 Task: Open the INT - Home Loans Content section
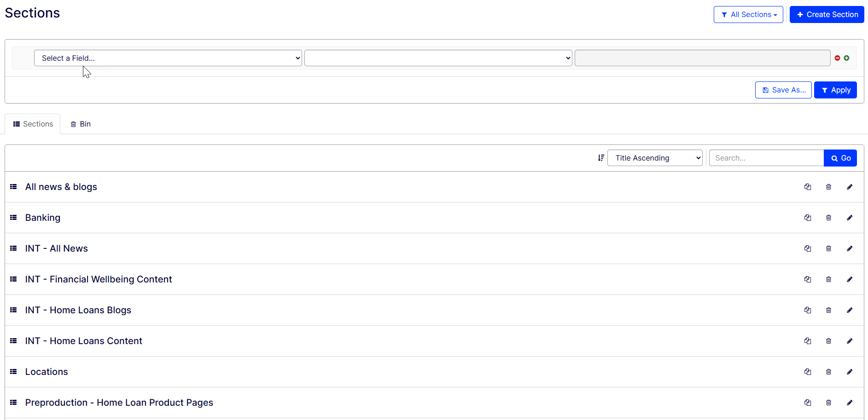tap(84, 341)
